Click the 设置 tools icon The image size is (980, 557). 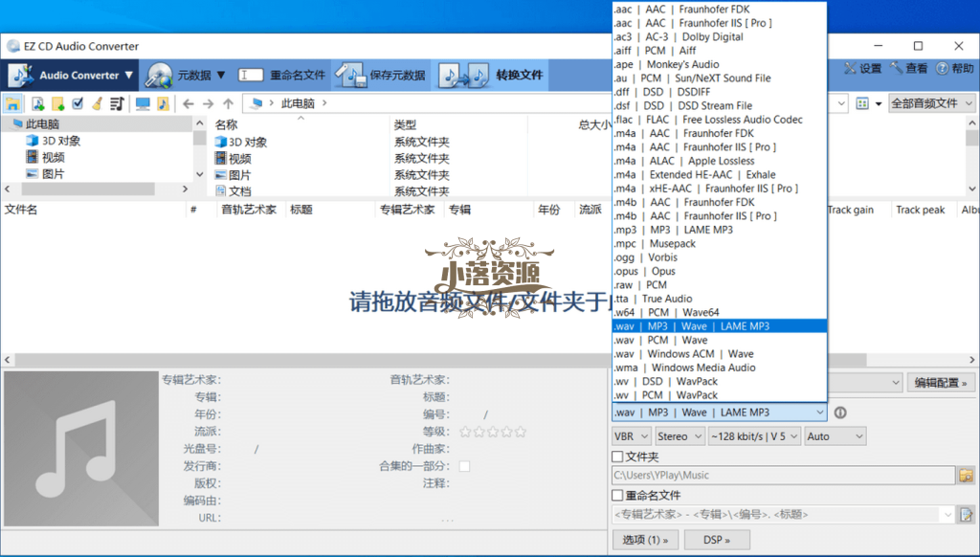coord(850,68)
